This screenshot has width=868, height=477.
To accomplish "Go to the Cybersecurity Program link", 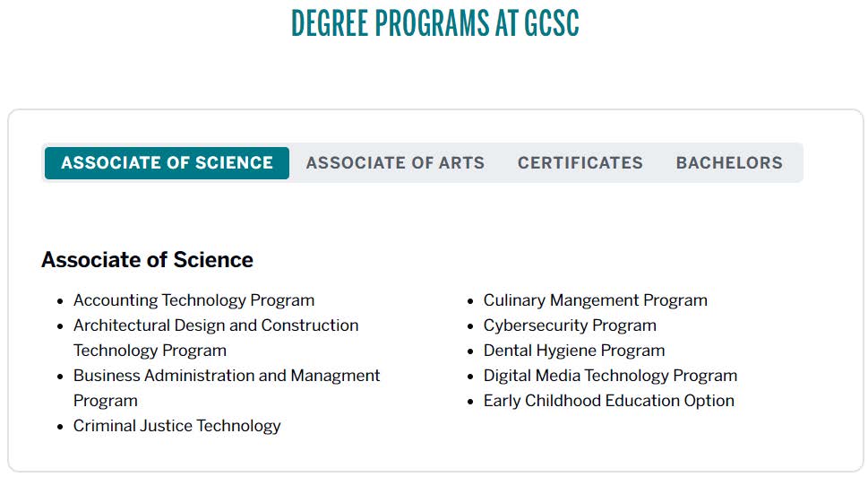I will click(x=570, y=325).
